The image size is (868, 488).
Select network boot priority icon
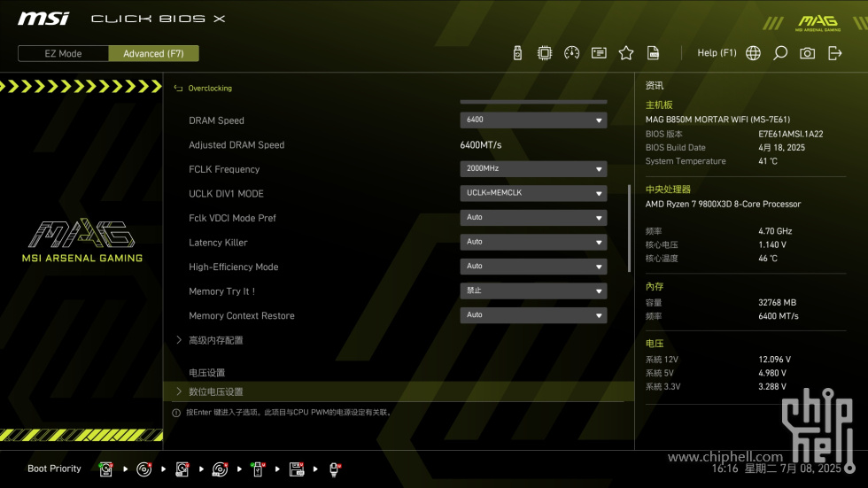point(335,469)
